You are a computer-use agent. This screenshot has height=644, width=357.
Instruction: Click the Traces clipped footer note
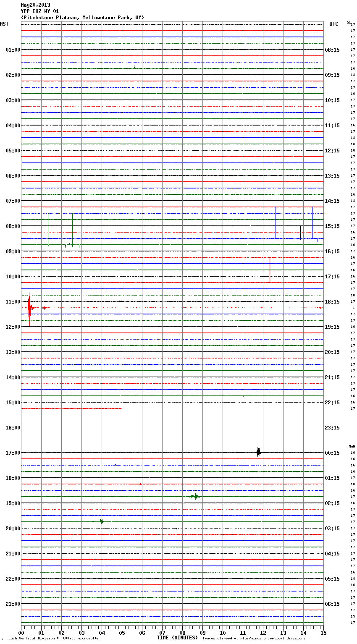(254, 639)
